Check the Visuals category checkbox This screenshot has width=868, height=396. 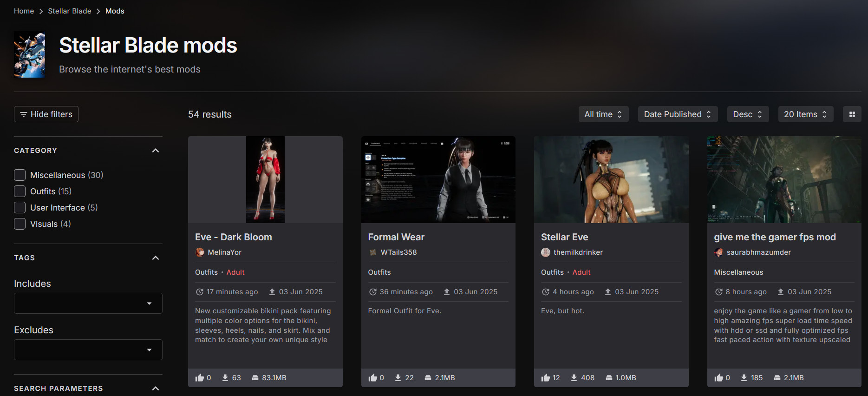point(20,224)
